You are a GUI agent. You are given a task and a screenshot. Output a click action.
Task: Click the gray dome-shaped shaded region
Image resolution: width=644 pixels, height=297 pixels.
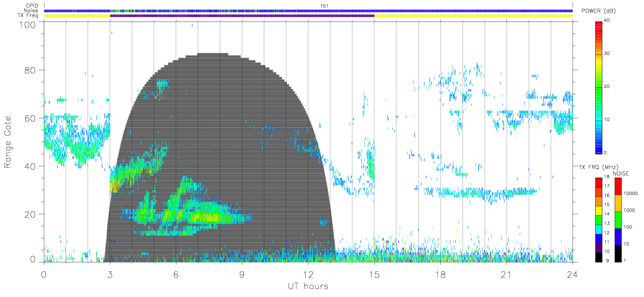[220, 157]
